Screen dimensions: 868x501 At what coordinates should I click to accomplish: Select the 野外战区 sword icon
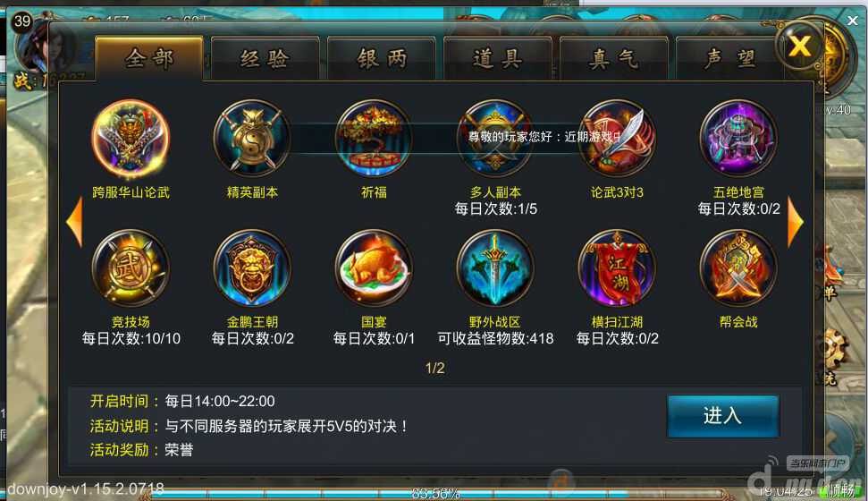pyautogui.click(x=495, y=268)
